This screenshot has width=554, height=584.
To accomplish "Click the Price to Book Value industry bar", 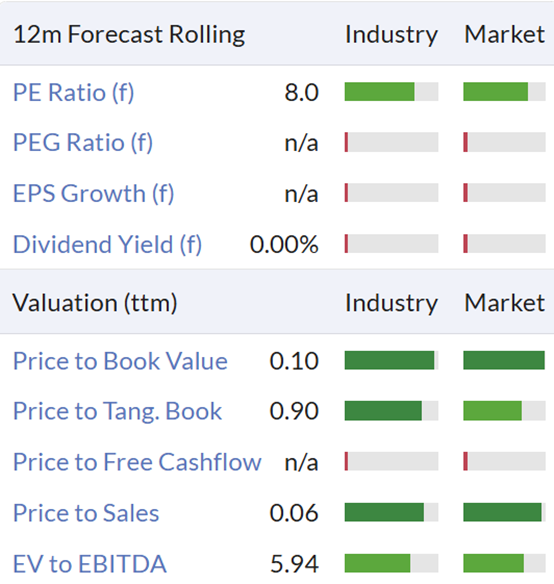I will point(391,360).
